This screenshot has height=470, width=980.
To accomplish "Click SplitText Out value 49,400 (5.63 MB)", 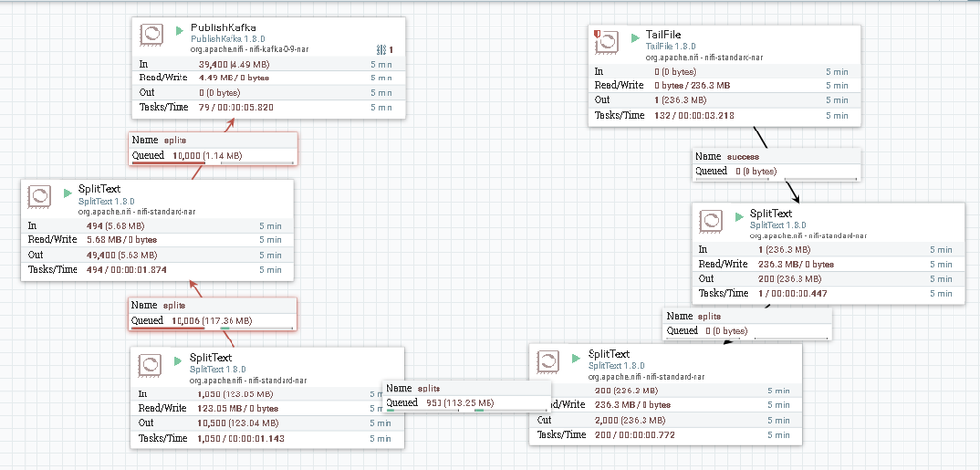I will click(x=122, y=255).
